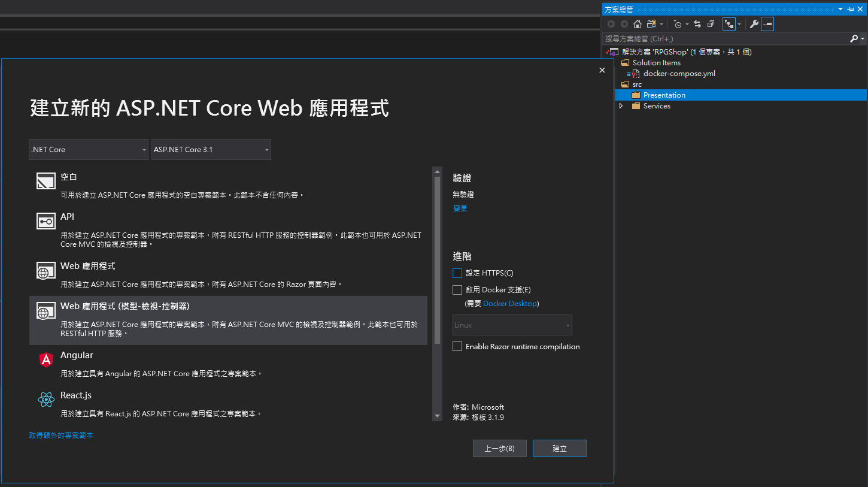This screenshot has height=487, width=868.
Task: Click the magnifier search icon in Solution Explorer
Action: click(854, 38)
